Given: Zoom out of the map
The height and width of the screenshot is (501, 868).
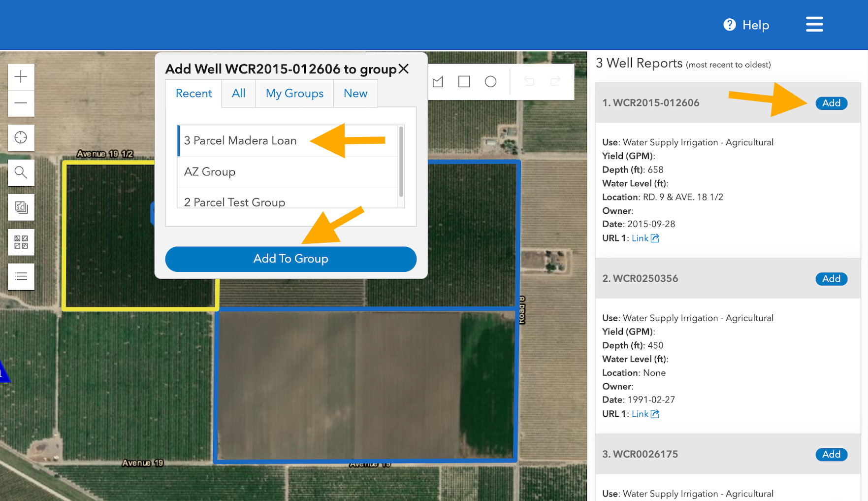Looking at the screenshot, I should tap(21, 103).
